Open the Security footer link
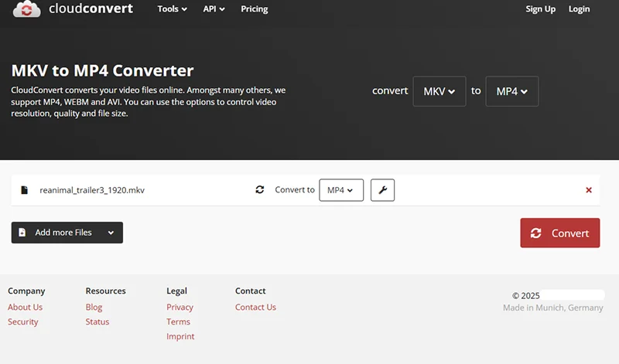 click(23, 321)
